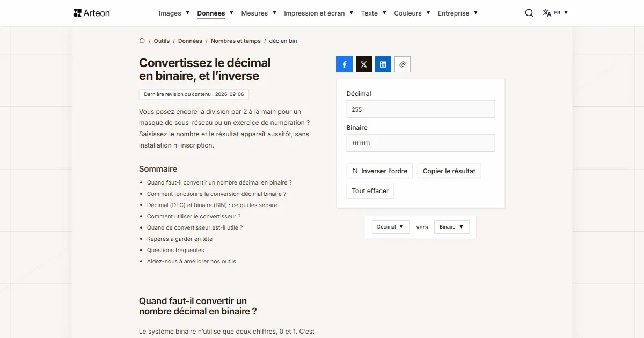Viewport: 644px width, 338px height.
Task: Jump to Décimal (DEC) et binaire (BIN) section
Action: coord(212,205)
